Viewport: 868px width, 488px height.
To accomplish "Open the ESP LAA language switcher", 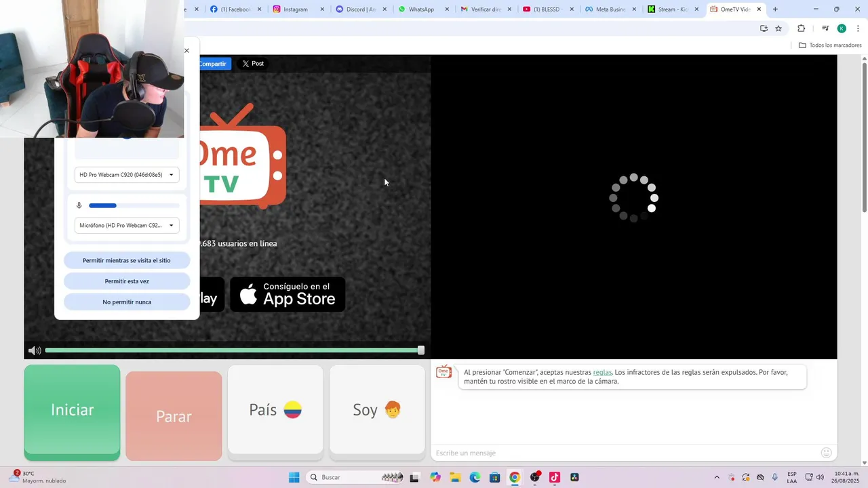I will pos(792,477).
